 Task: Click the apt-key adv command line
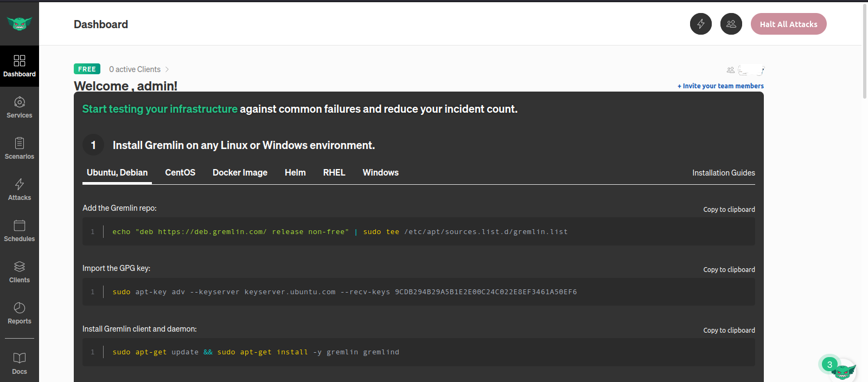point(419,292)
